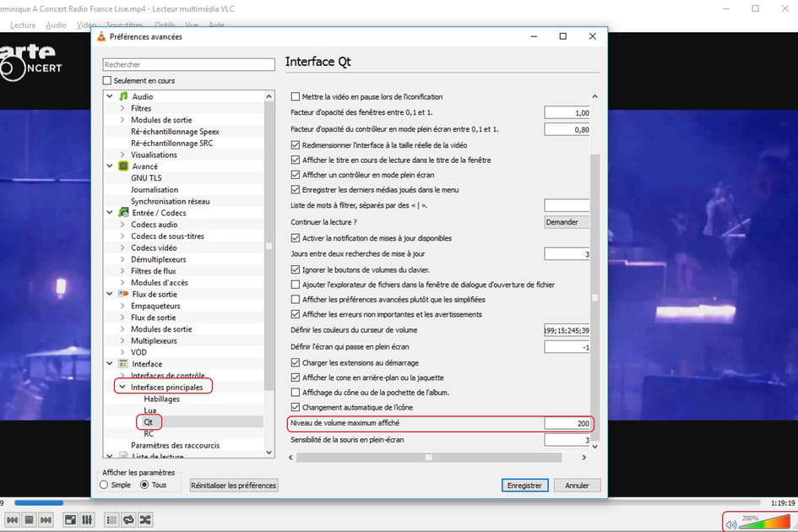Click the Niveau de volume maximum affiché field
This screenshot has height=532, width=798.
(567, 423)
